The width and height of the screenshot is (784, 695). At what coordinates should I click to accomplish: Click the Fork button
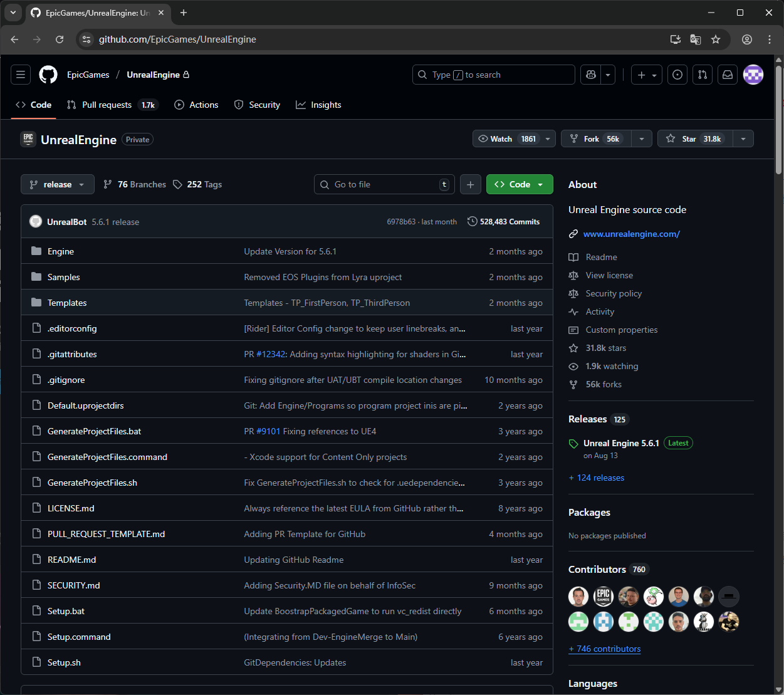[x=596, y=138]
